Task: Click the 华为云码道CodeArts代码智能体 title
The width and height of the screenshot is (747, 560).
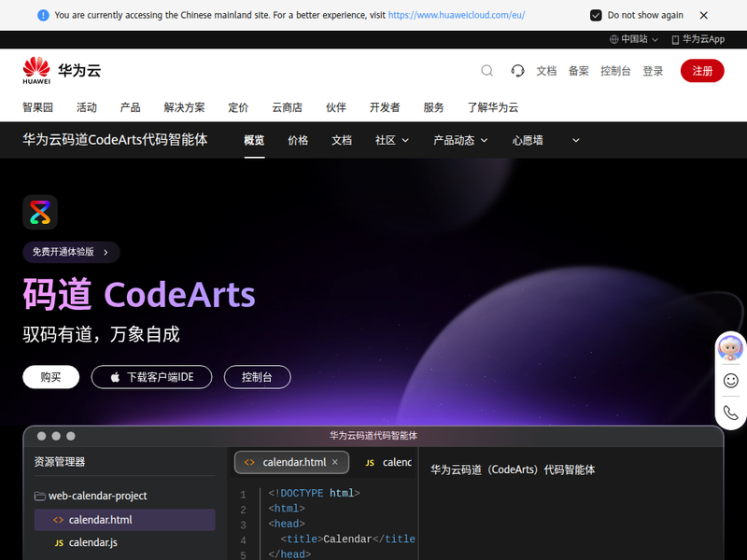Action: (x=115, y=140)
